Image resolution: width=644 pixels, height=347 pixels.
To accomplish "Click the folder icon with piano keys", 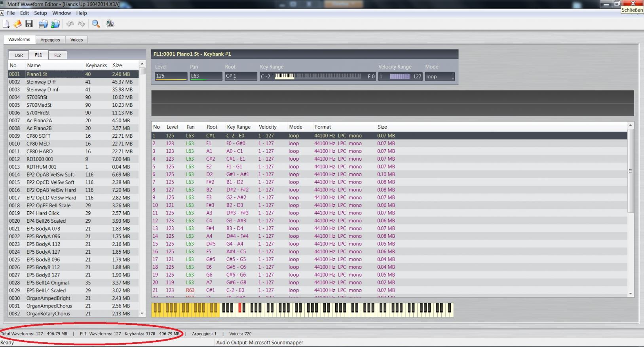I will click(x=43, y=24).
